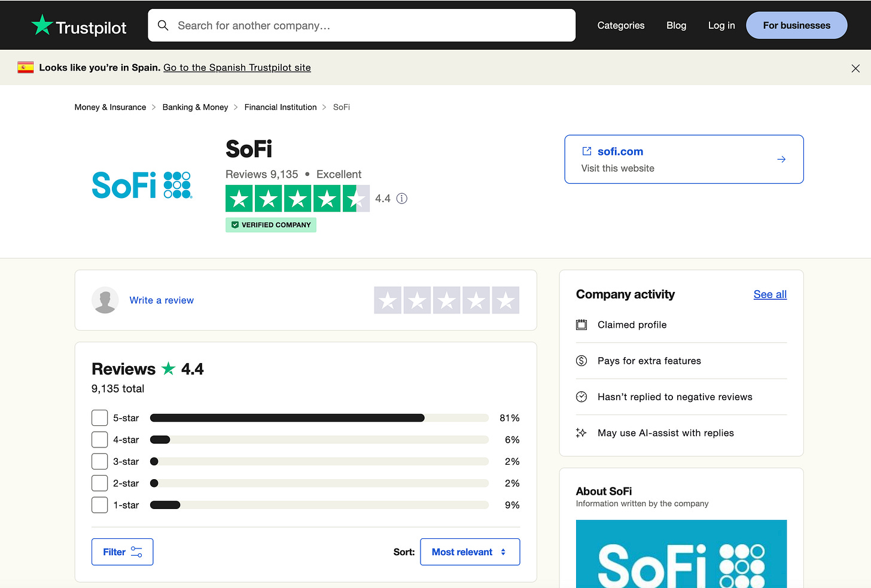Open the Categories menu
The width and height of the screenshot is (871, 588).
pyautogui.click(x=621, y=25)
